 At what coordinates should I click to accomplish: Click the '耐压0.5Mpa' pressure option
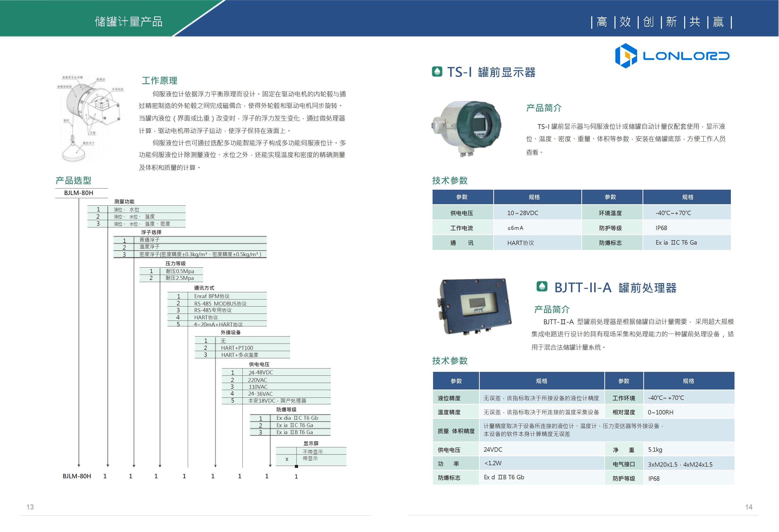(x=171, y=271)
